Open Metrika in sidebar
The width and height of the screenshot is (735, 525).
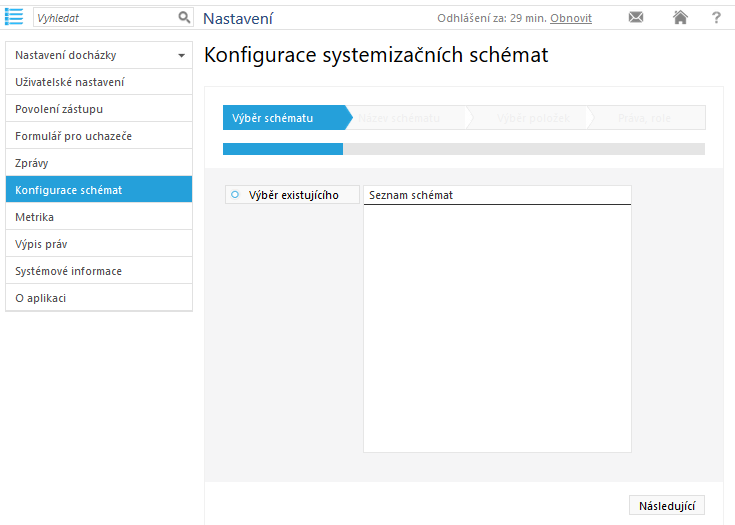(x=99, y=217)
